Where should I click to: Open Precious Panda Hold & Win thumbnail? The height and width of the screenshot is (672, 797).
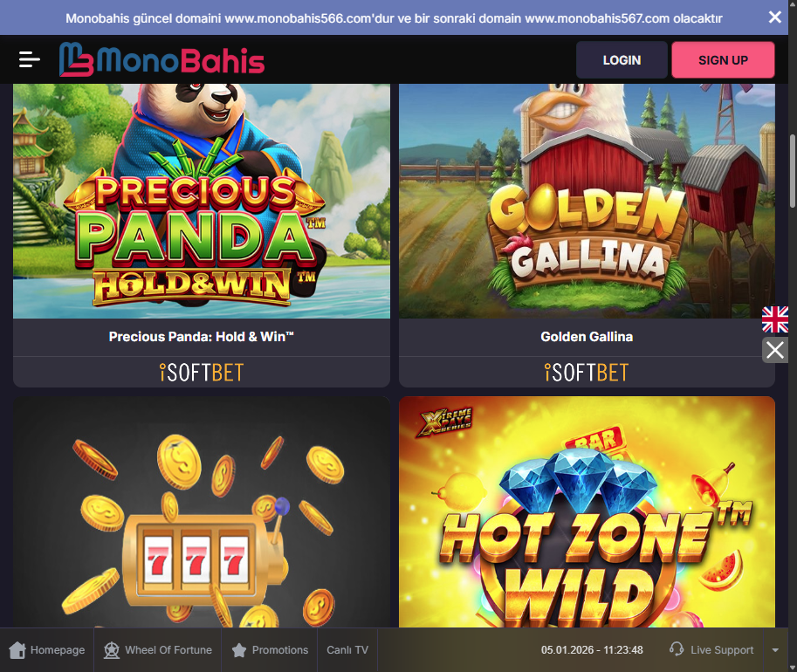202,202
